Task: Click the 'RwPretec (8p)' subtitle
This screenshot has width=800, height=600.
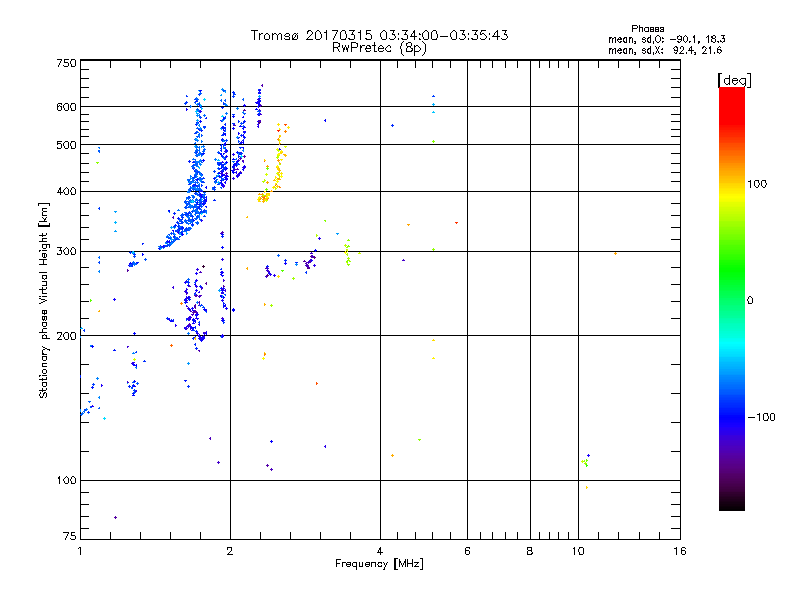Action: (x=379, y=48)
